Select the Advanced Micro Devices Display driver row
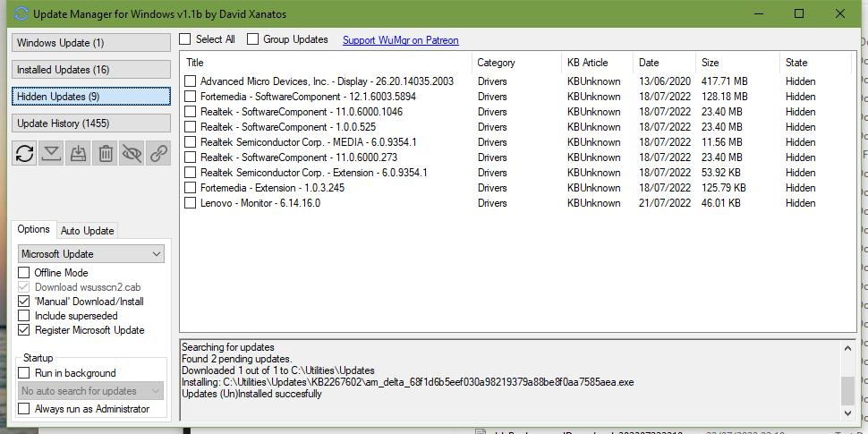Viewport: 868px width, 434px height. pos(327,81)
